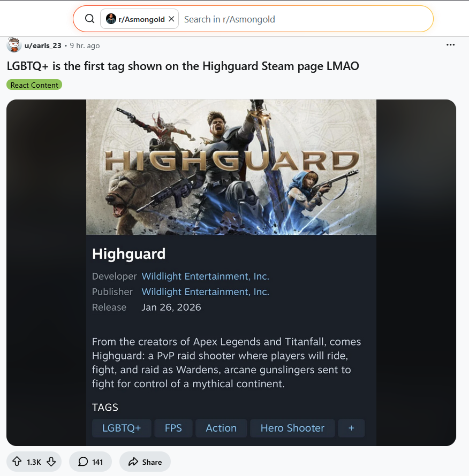The width and height of the screenshot is (469, 476).
Task: Visit the u/earls_23 profile link
Action: (43, 45)
